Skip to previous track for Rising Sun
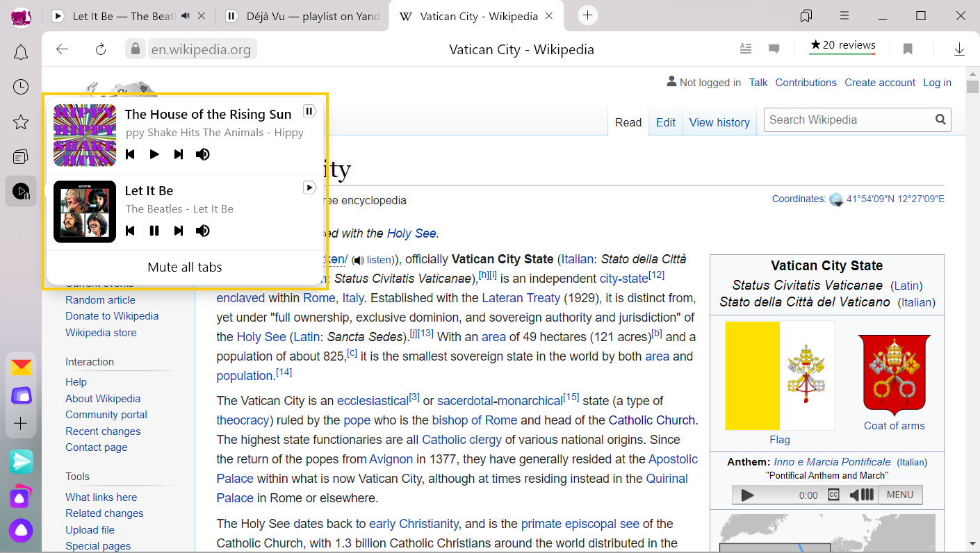980x553 pixels. click(130, 154)
